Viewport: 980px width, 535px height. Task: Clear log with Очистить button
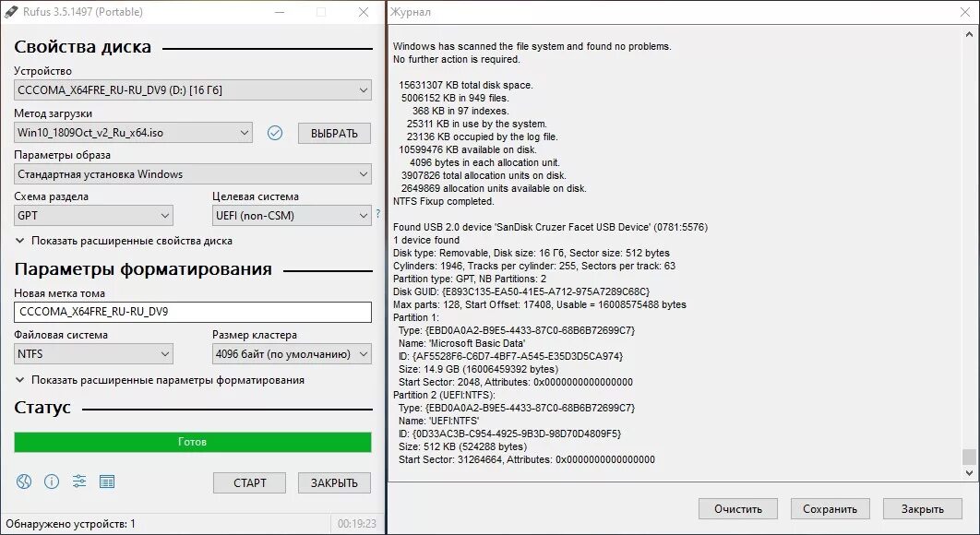[x=738, y=509]
